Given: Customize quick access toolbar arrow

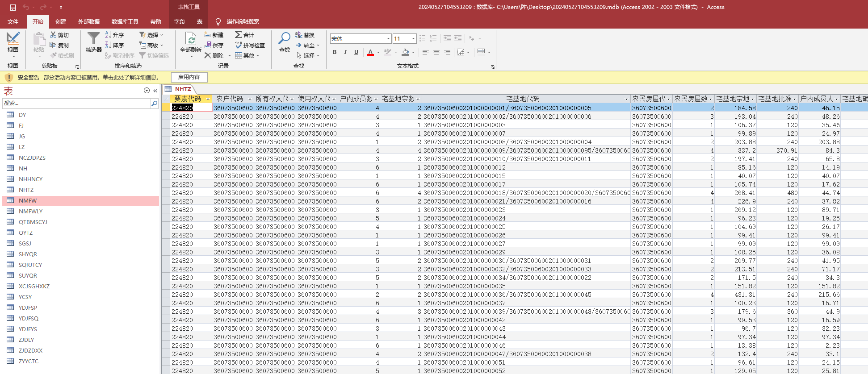Looking at the screenshot, I should point(61,7).
